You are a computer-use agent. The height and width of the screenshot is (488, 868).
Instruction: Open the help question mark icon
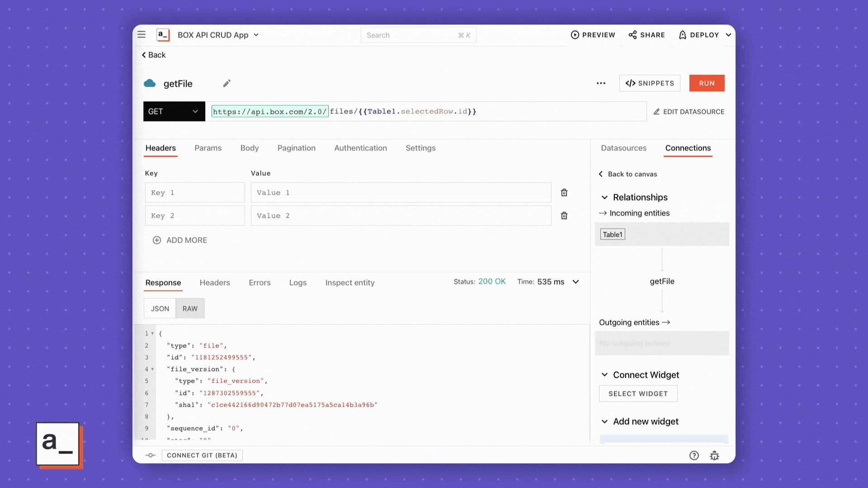tap(694, 455)
